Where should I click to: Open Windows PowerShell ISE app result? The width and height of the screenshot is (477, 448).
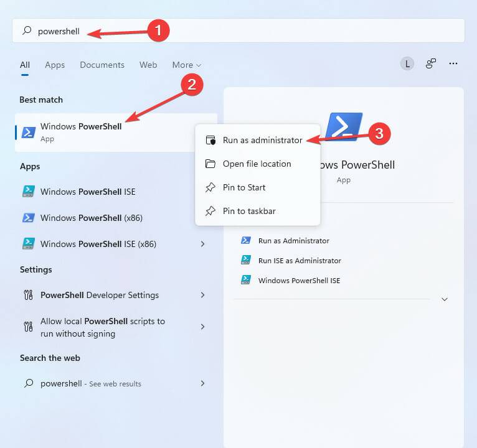105,192
